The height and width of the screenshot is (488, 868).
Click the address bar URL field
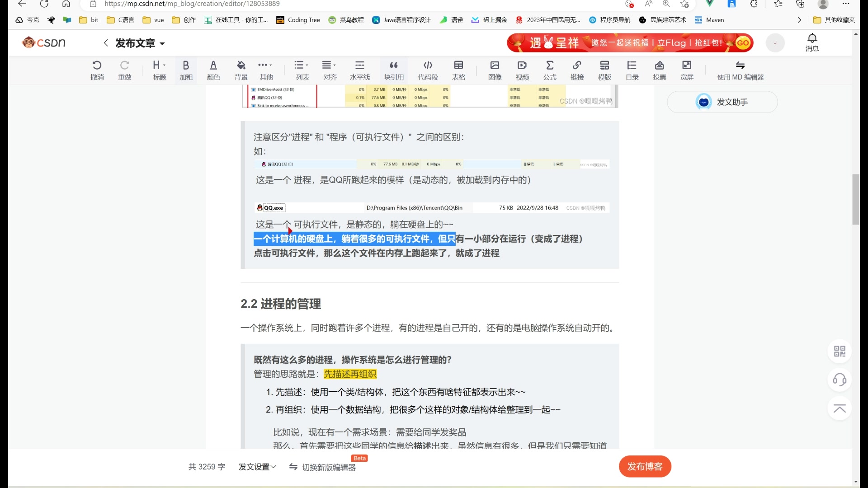coord(353,4)
